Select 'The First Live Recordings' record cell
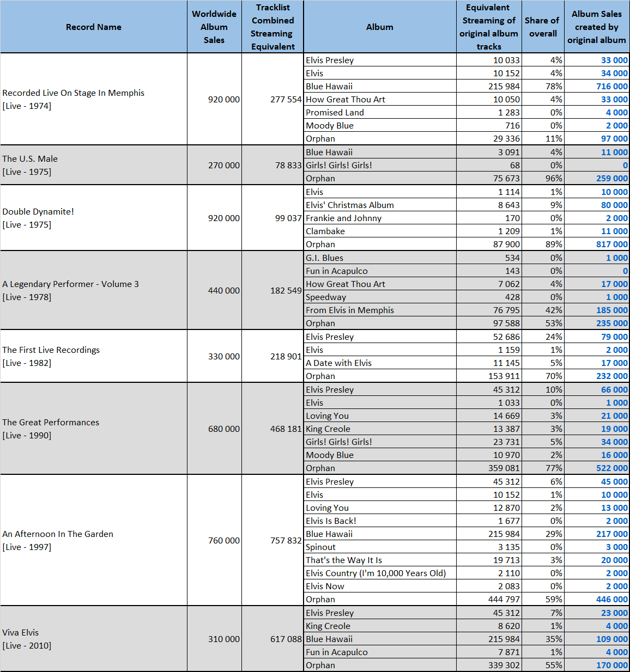Screen dimensions: 630x672 (x=94, y=356)
